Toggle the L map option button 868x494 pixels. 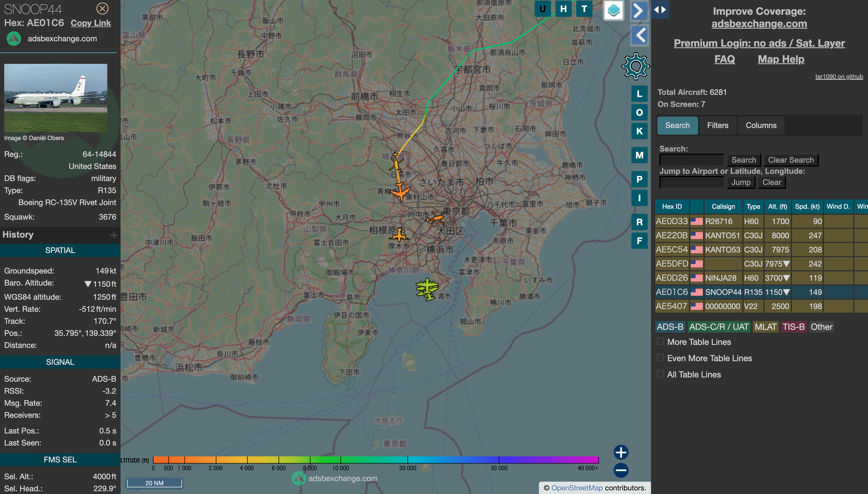[x=639, y=94]
